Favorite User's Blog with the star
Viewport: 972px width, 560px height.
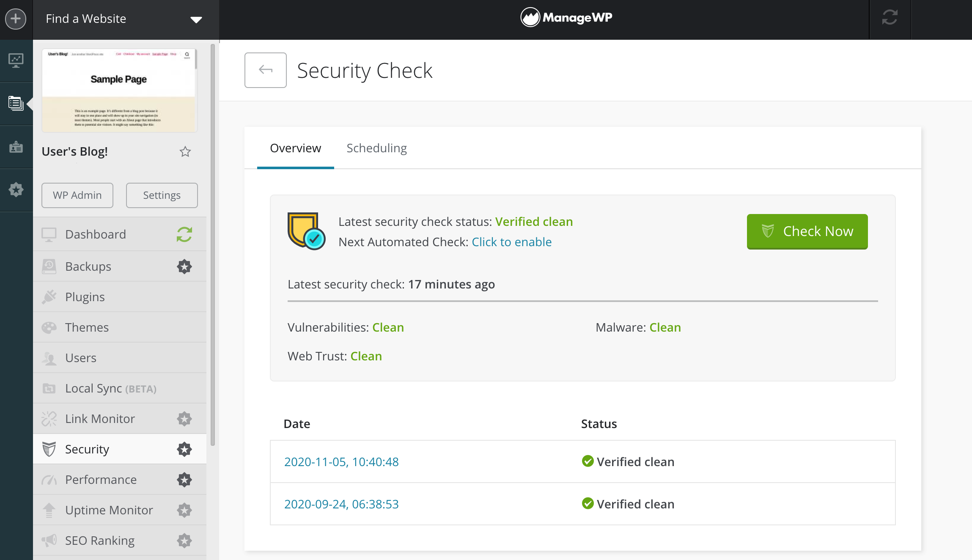pyautogui.click(x=185, y=151)
